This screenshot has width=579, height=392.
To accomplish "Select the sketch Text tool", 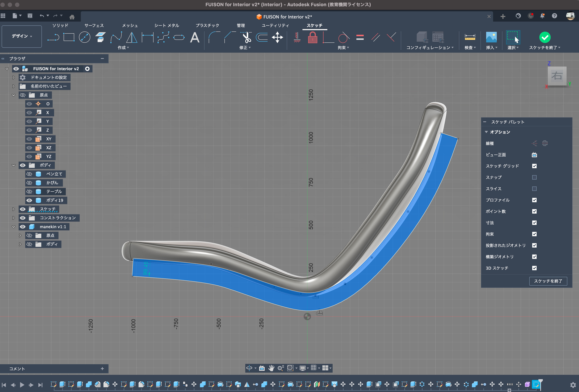I will 195,37.
